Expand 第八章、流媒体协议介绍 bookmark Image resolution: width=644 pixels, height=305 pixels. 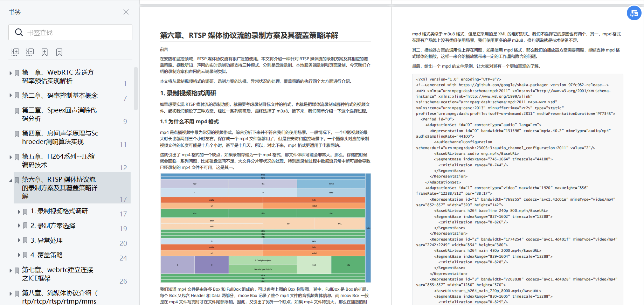(11, 293)
